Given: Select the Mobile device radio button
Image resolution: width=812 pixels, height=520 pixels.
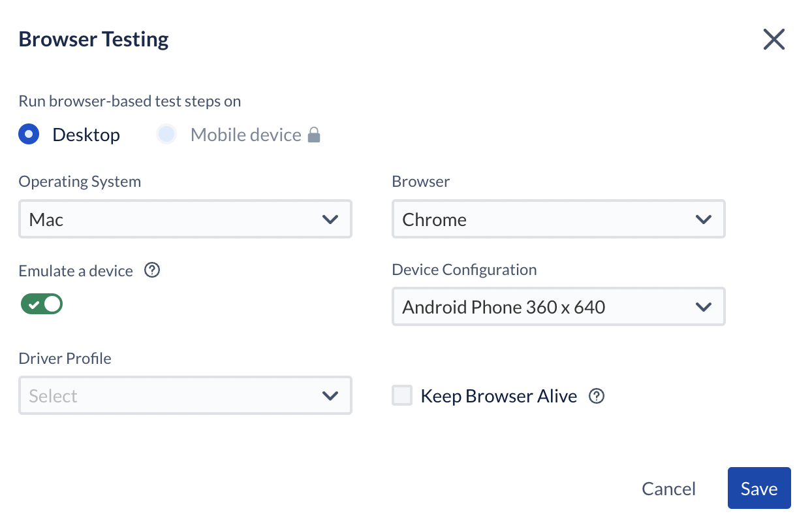Looking at the screenshot, I should 167,135.
